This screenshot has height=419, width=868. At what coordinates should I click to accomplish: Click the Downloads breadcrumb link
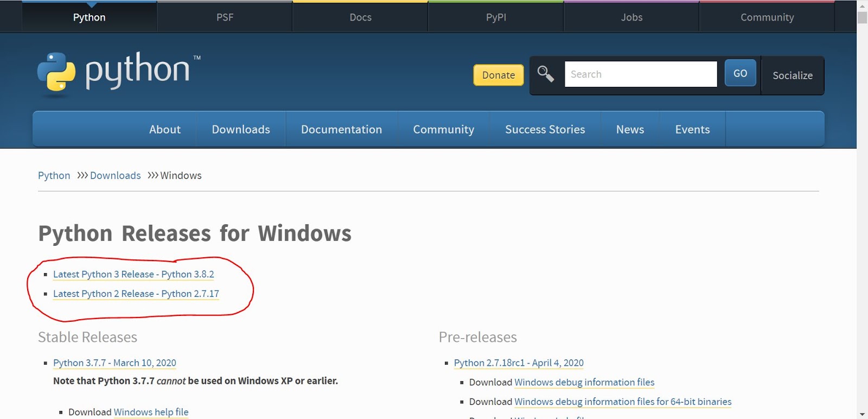click(x=116, y=175)
